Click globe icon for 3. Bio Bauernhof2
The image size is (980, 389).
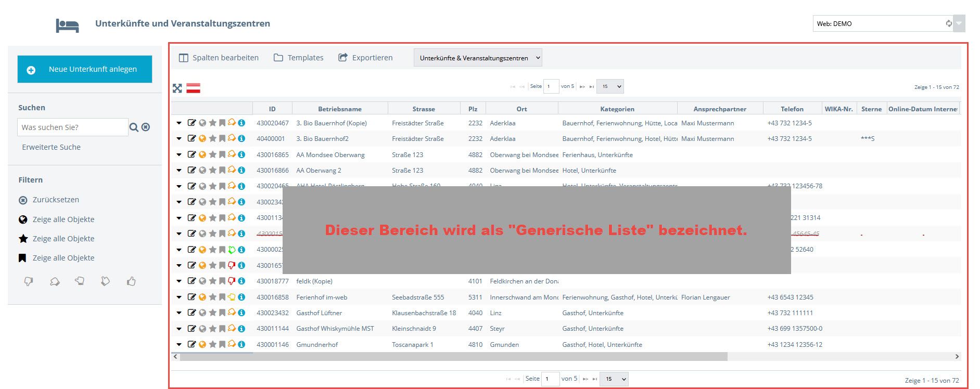tap(202, 139)
